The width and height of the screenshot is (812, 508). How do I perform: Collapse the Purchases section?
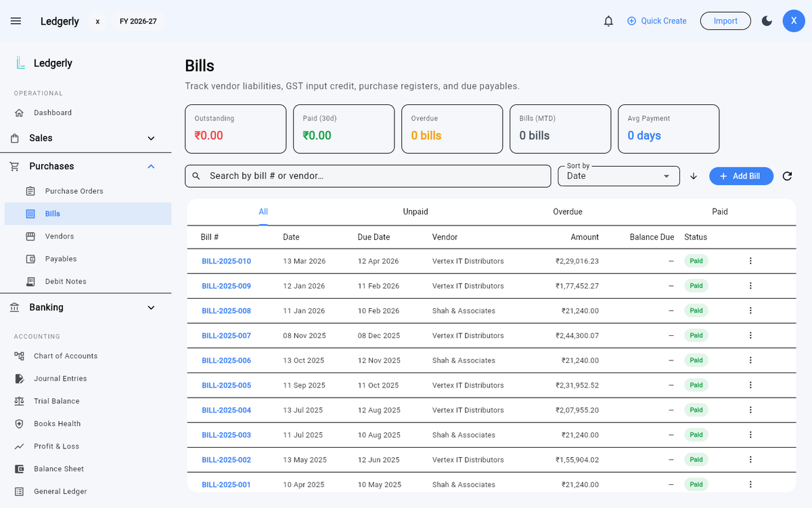tap(86, 166)
